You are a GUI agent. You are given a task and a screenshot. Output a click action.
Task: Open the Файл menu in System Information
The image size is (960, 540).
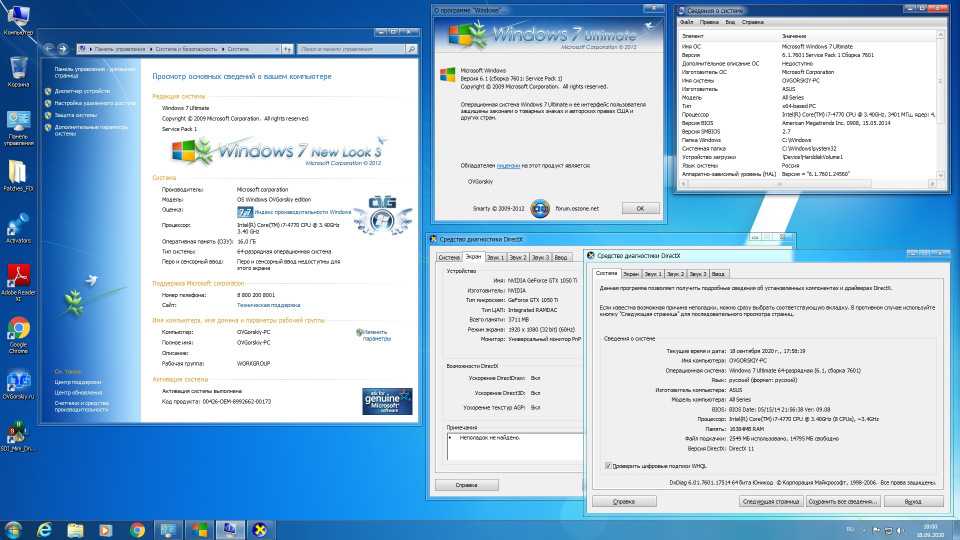pos(687,22)
